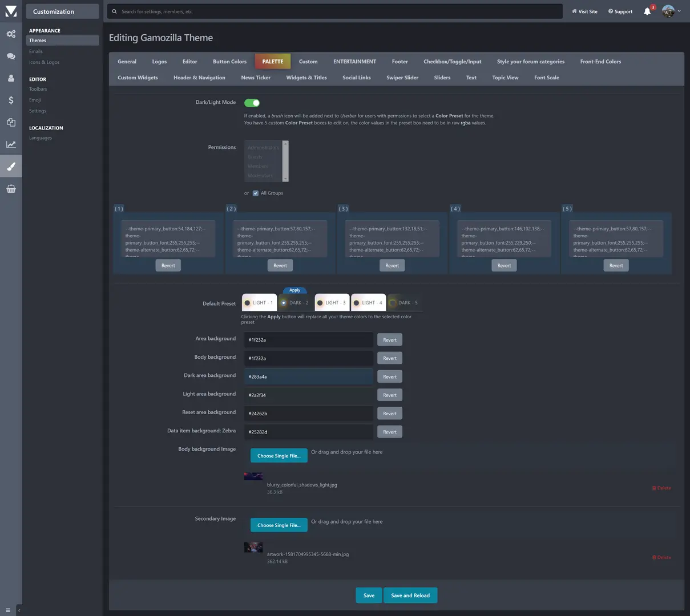Open the user avatar menu
Image resolution: width=690 pixels, height=616 pixels.
[671, 11]
